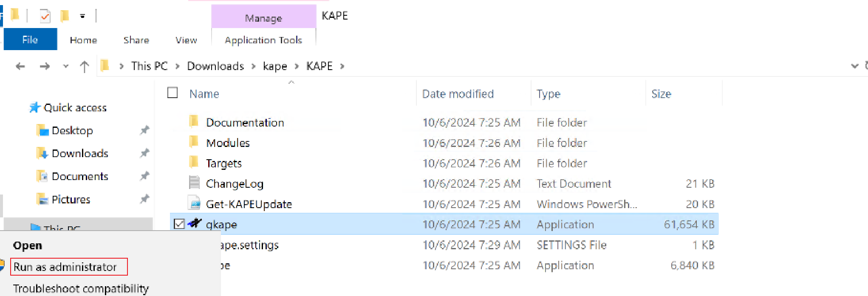Image resolution: width=868 pixels, height=296 pixels.
Task: Go up one folder level
Action: click(85, 66)
